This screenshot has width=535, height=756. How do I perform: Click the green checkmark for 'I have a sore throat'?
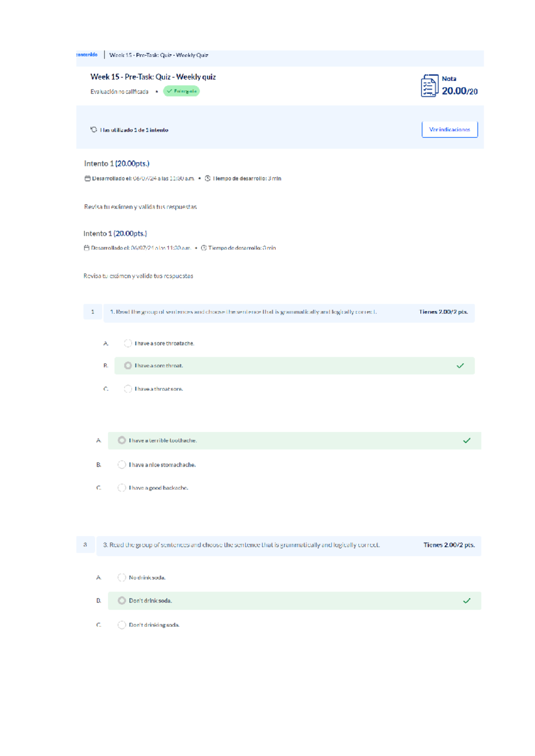[460, 365]
